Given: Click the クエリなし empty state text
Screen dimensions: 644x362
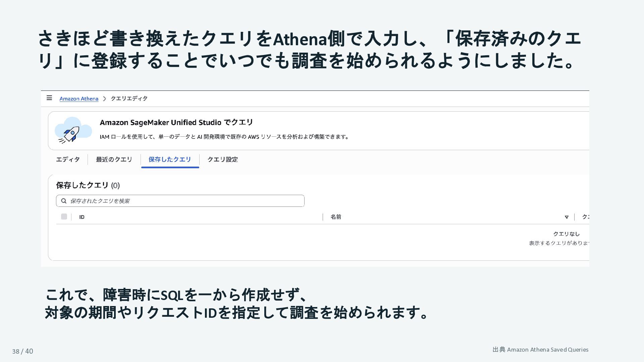Looking at the screenshot, I should coord(566,234).
